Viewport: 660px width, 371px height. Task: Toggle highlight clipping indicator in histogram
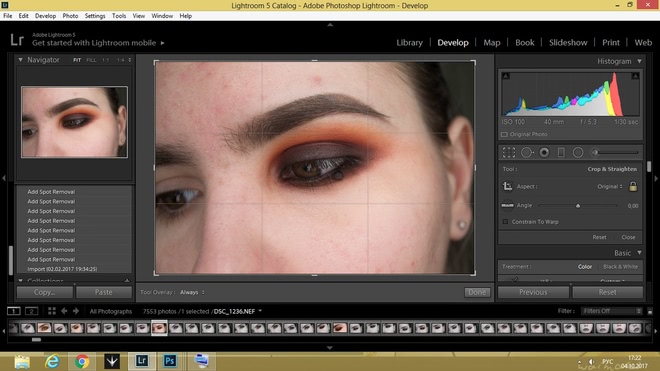pyautogui.click(x=635, y=76)
